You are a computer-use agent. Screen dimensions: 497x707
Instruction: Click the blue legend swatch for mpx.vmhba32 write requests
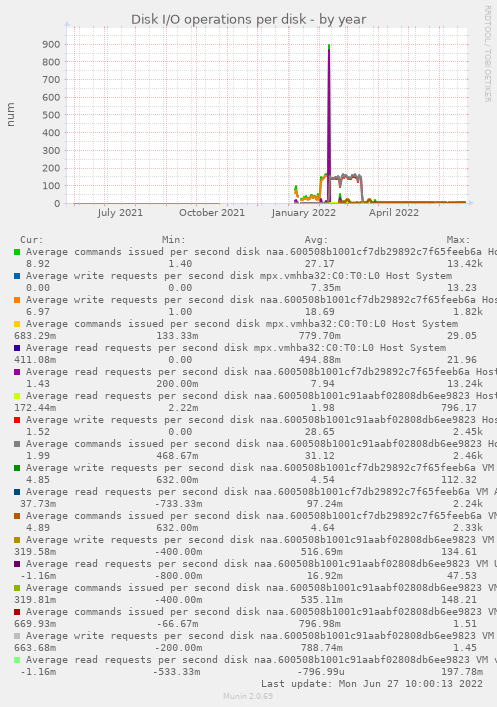click(x=17, y=276)
